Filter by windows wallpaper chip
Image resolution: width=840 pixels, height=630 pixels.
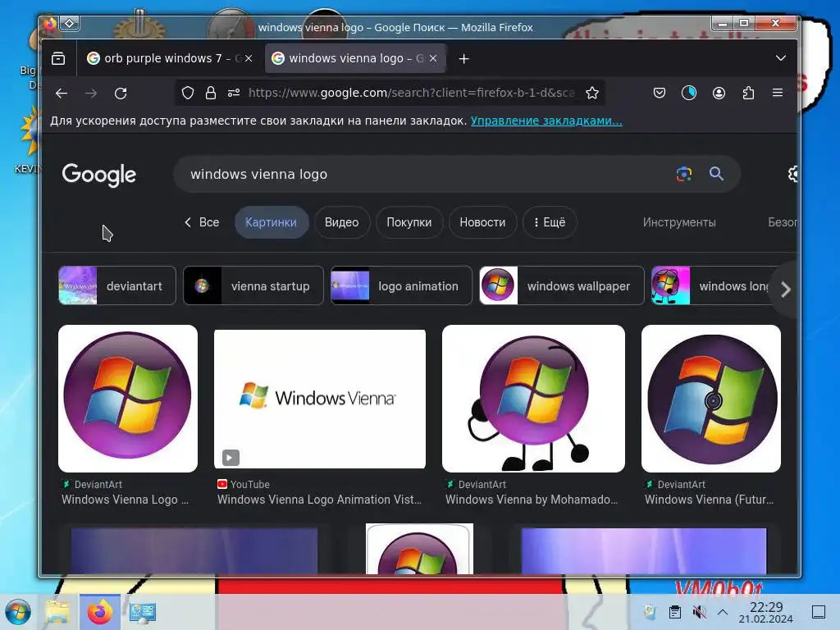coord(561,286)
